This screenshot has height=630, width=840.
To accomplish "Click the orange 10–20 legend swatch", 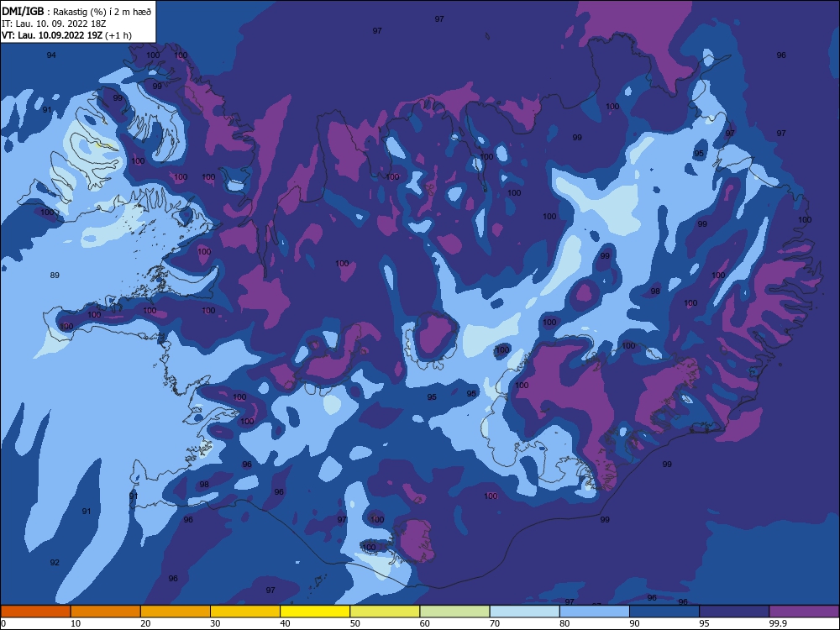I will (106, 612).
